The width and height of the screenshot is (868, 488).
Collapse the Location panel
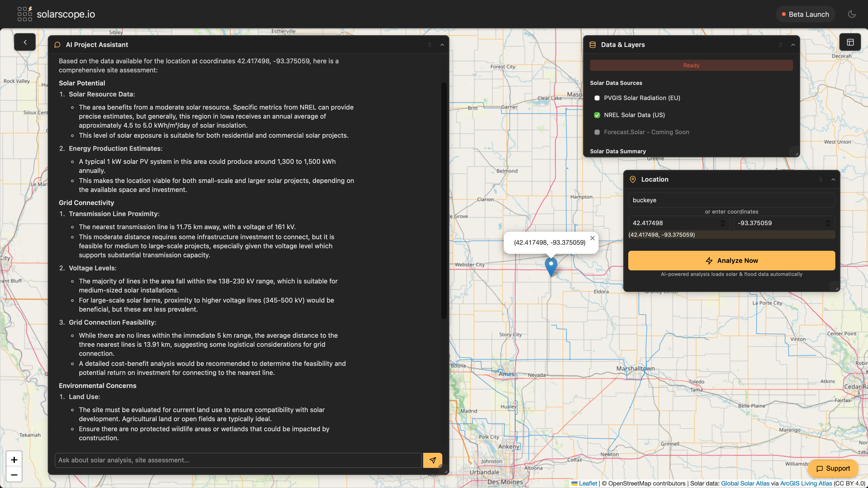pyautogui.click(x=833, y=180)
